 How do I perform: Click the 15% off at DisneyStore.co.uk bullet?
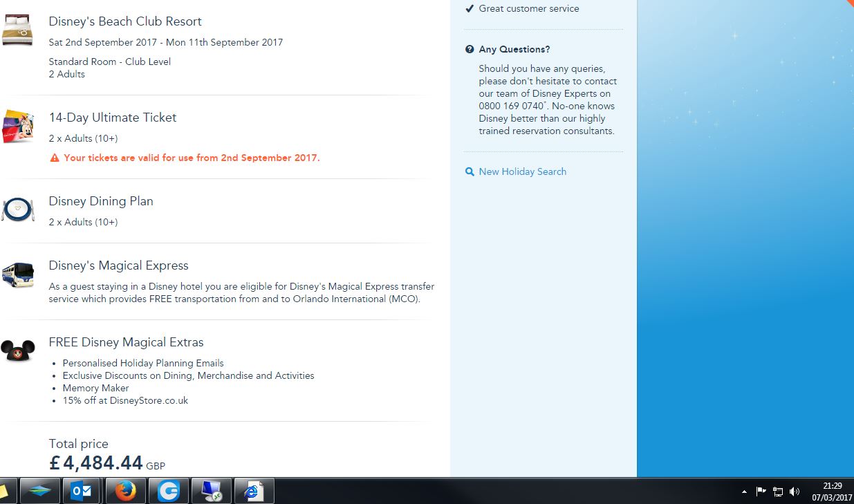pyautogui.click(x=125, y=400)
